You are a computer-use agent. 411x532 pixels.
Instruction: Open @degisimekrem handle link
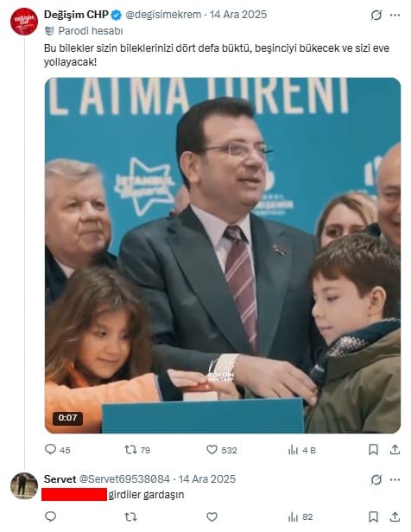(163, 15)
